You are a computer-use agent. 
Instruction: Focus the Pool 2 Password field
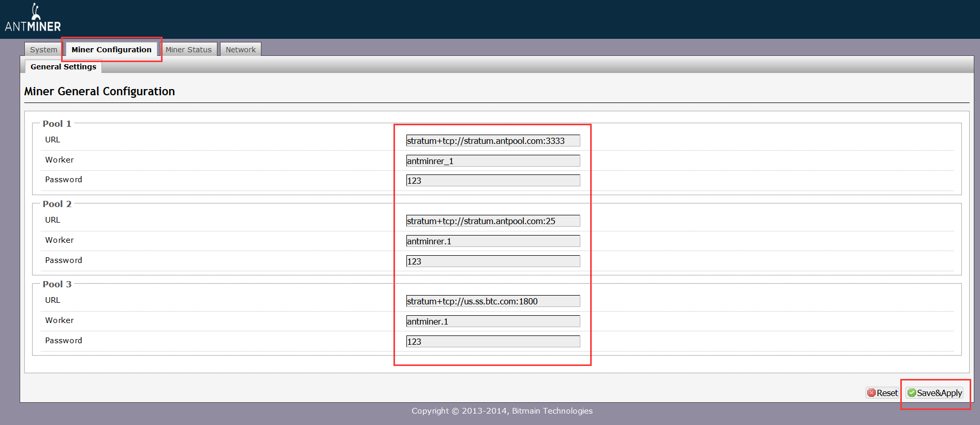[x=493, y=261]
